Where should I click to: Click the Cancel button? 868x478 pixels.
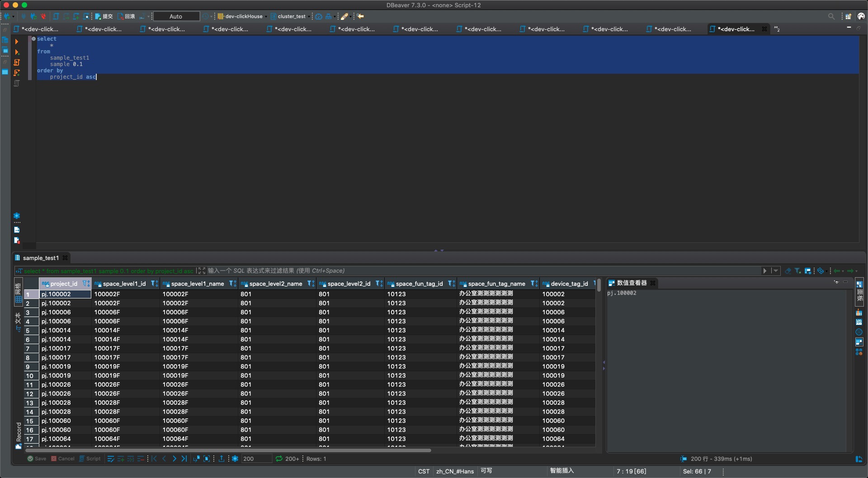(62, 459)
